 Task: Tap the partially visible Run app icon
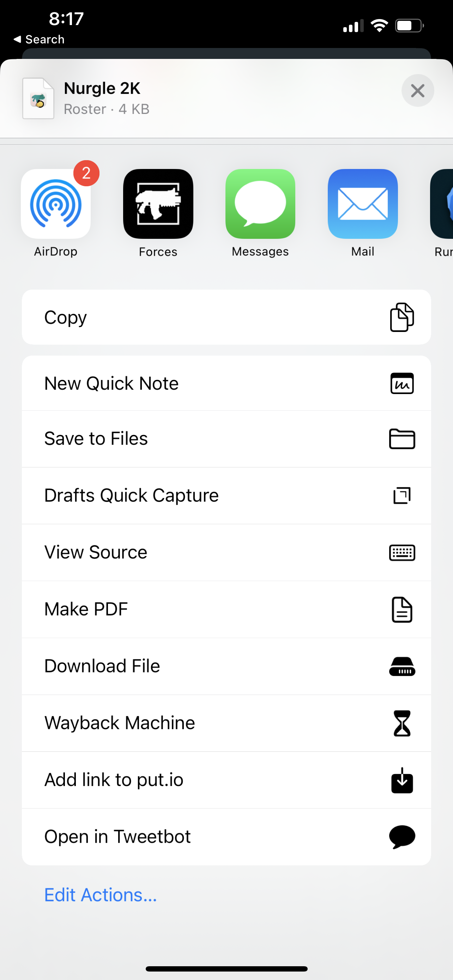[442, 204]
